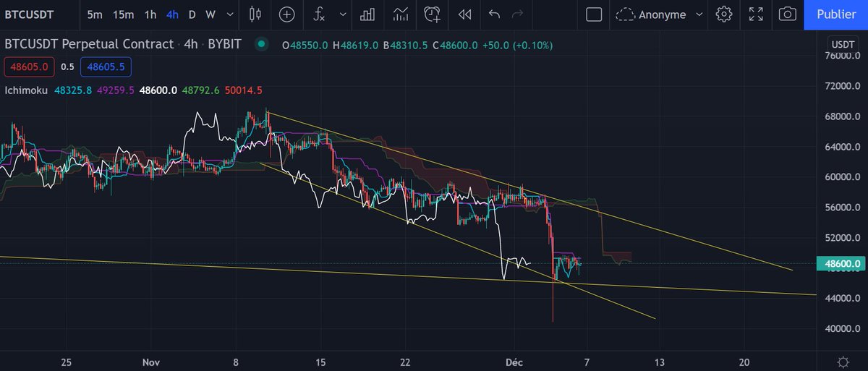
Task: Click the compare or add symbol plus icon
Action: click(x=287, y=14)
